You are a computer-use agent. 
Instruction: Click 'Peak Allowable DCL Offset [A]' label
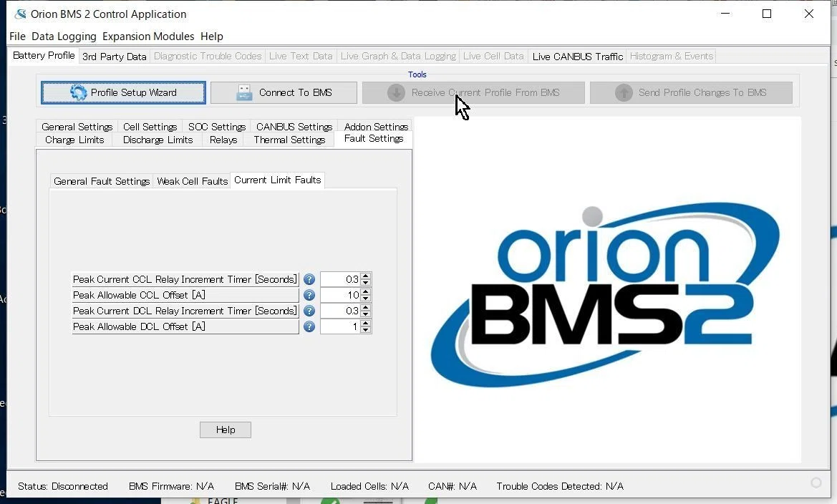tap(185, 326)
